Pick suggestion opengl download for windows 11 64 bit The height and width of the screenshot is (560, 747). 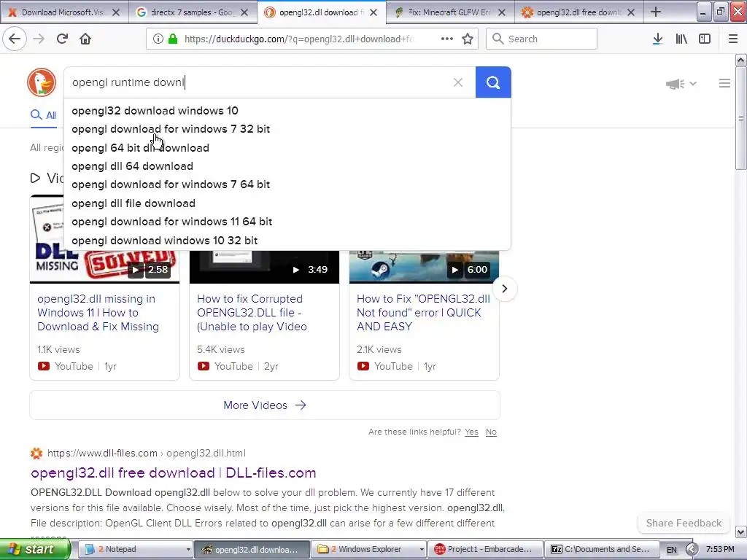287,222
